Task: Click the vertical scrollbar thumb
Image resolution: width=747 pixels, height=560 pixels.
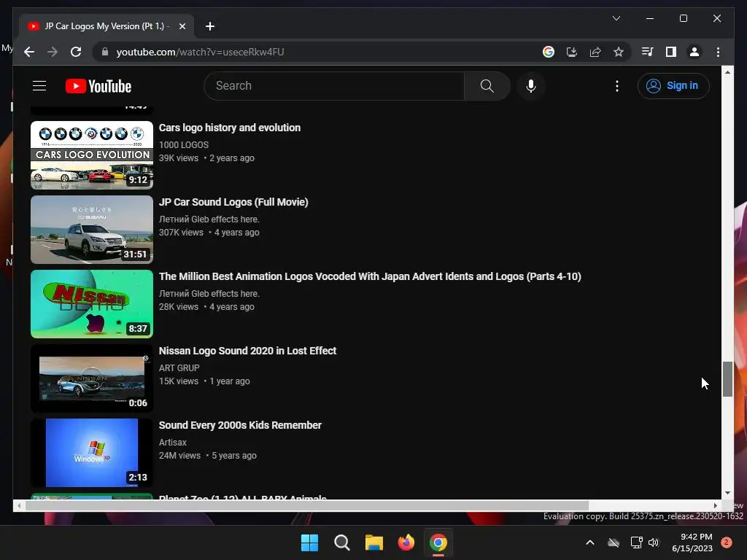Action: (727, 379)
